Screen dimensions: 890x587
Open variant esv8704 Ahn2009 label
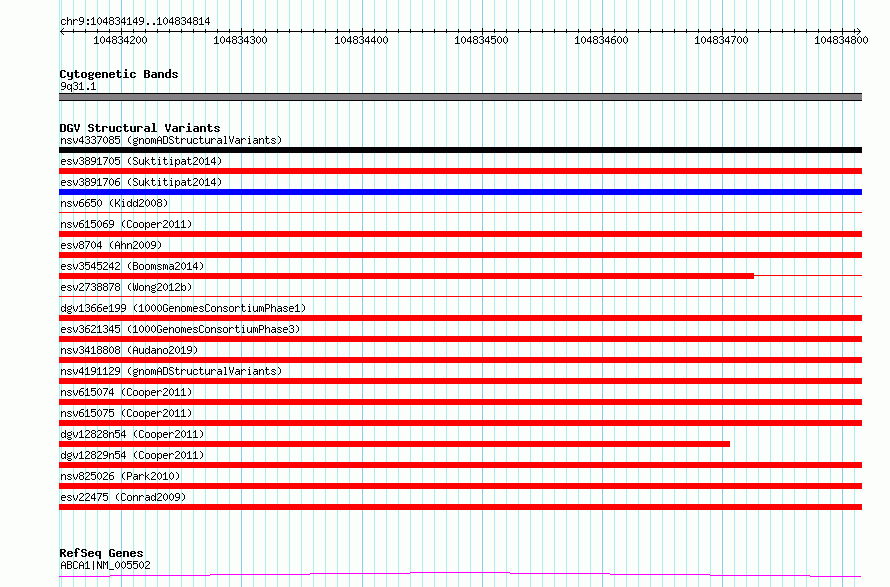111,245
